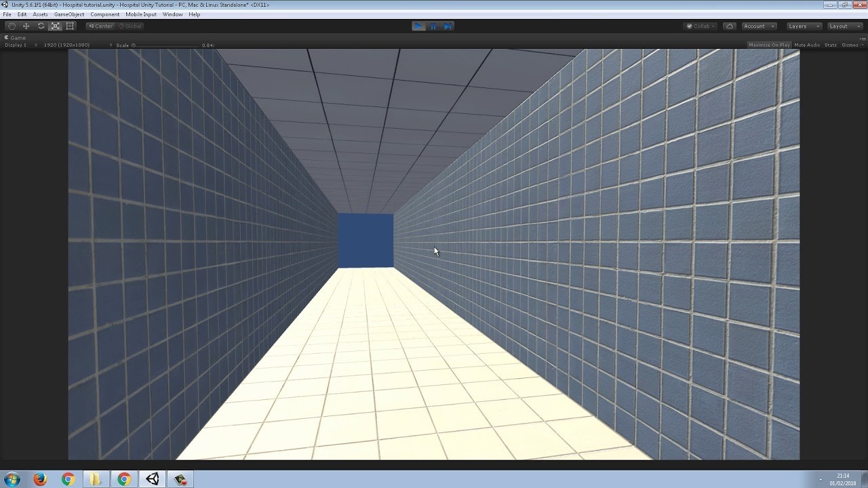Toggle the Stats overlay
The width and height of the screenshot is (868, 488).
(831, 45)
